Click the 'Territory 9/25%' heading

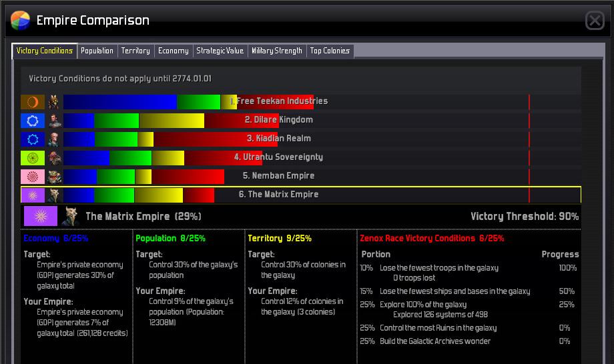pos(280,238)
